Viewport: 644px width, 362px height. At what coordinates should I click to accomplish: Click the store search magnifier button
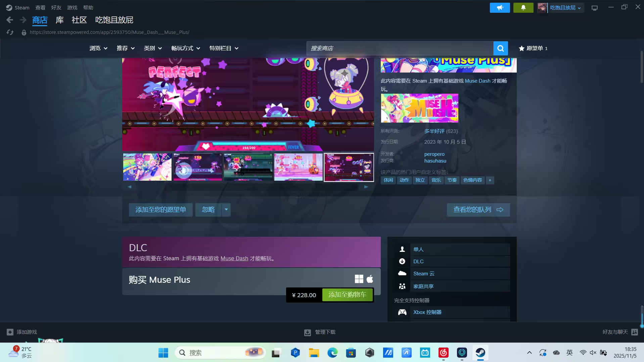pyautogui.click(x=500, y=48)
